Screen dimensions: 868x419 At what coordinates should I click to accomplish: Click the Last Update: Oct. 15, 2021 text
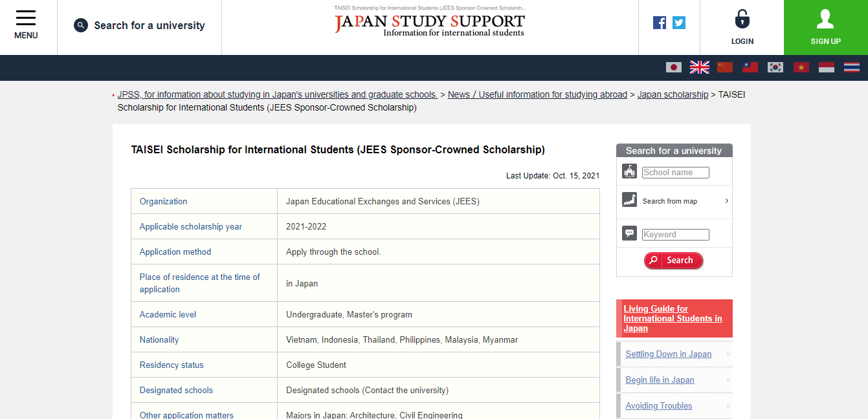click(553, 176)
